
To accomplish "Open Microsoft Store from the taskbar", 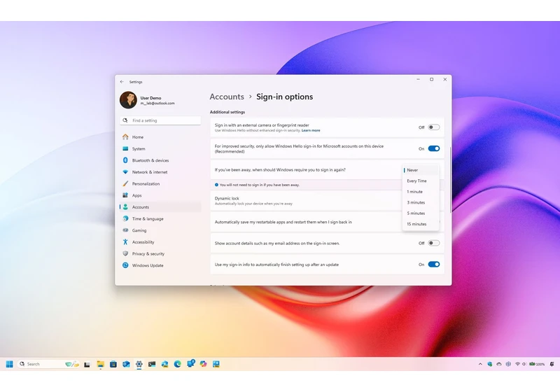I will pos(113,364).
